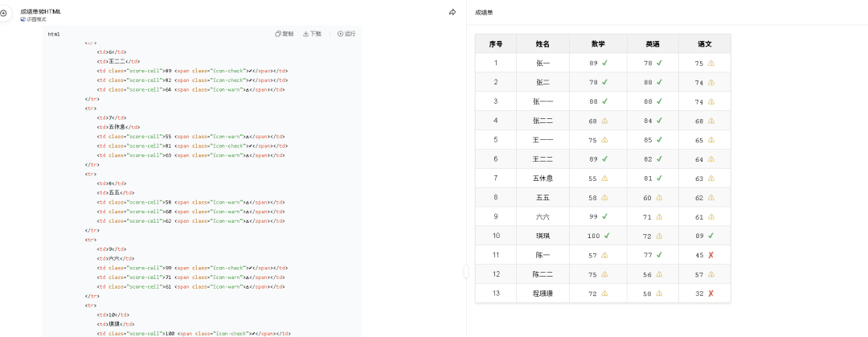Click the name cell 琪琪 in table
The image size is (868, 337).
coord(543,236)
